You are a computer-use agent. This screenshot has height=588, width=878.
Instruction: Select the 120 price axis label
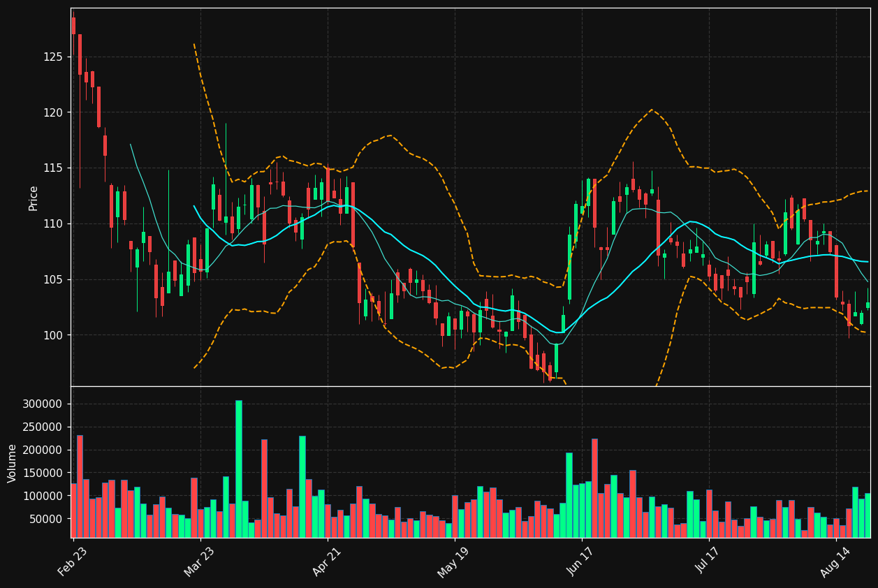(54, 112)
